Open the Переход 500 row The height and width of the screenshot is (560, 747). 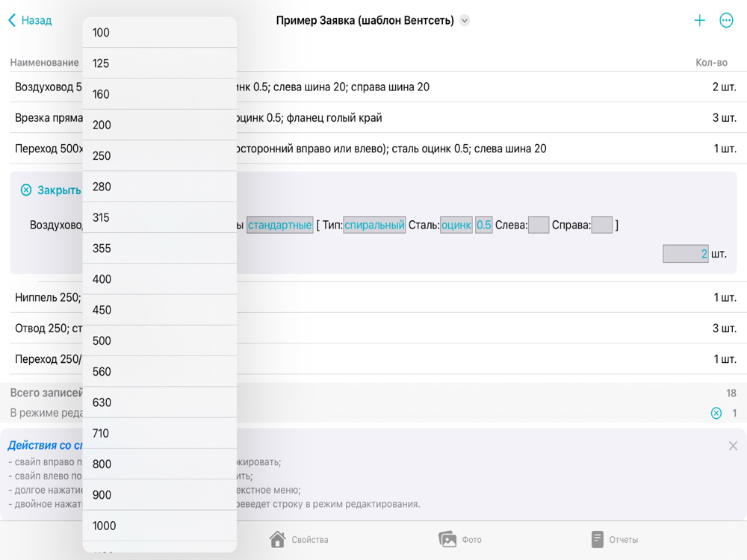tap(373, 149)
